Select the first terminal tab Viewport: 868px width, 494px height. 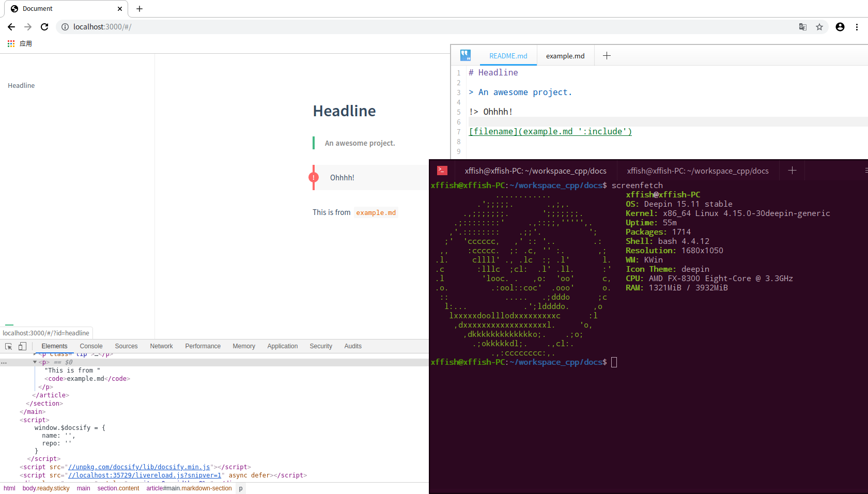coord(535,171)
